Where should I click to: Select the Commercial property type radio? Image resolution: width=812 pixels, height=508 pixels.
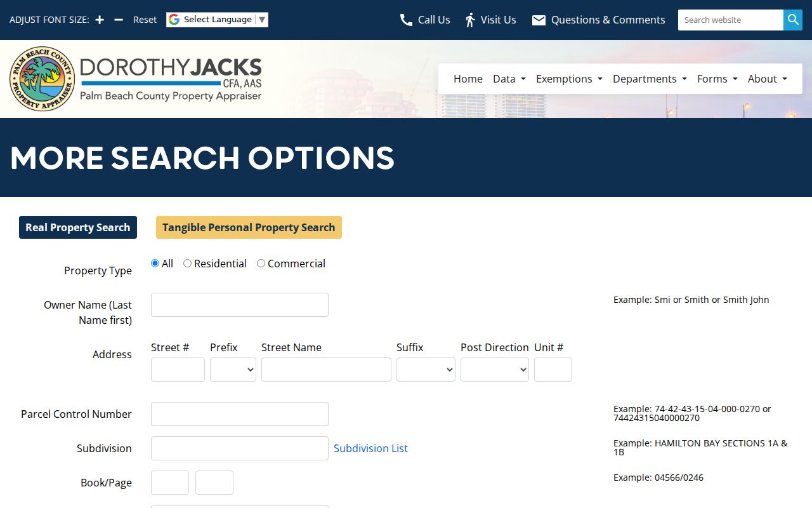261,264
